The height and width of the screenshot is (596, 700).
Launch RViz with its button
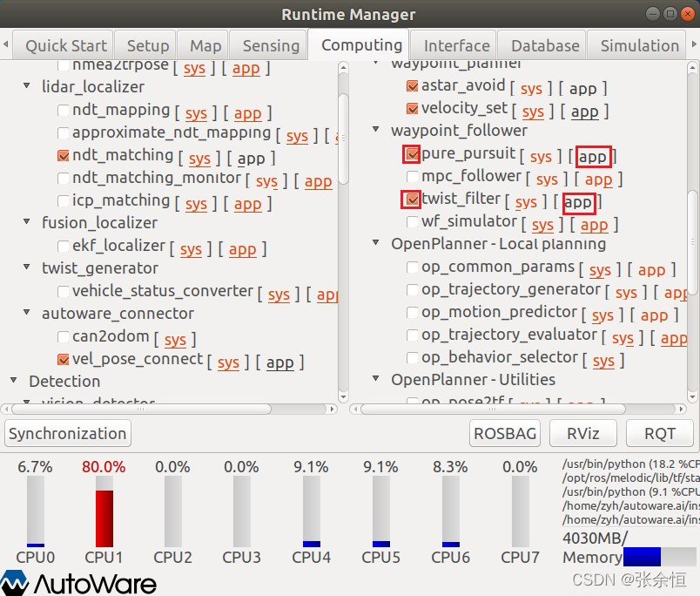(x=583, y=433)
